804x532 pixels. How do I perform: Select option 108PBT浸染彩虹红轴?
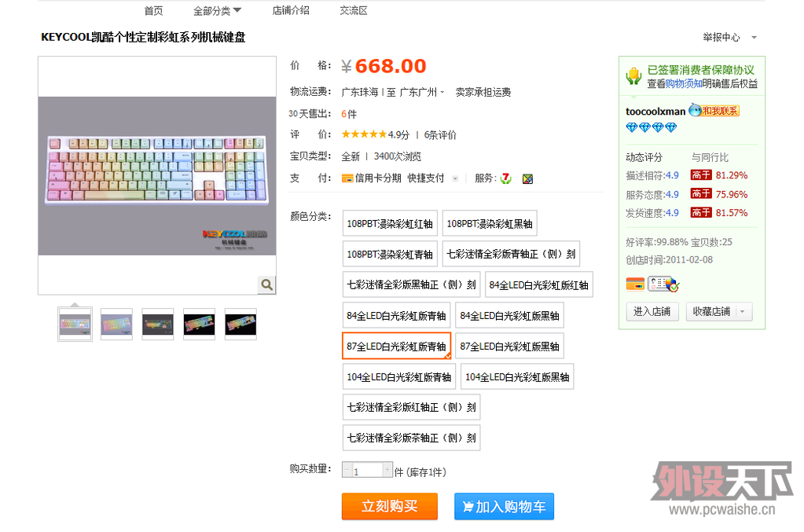tap(390, 223)
